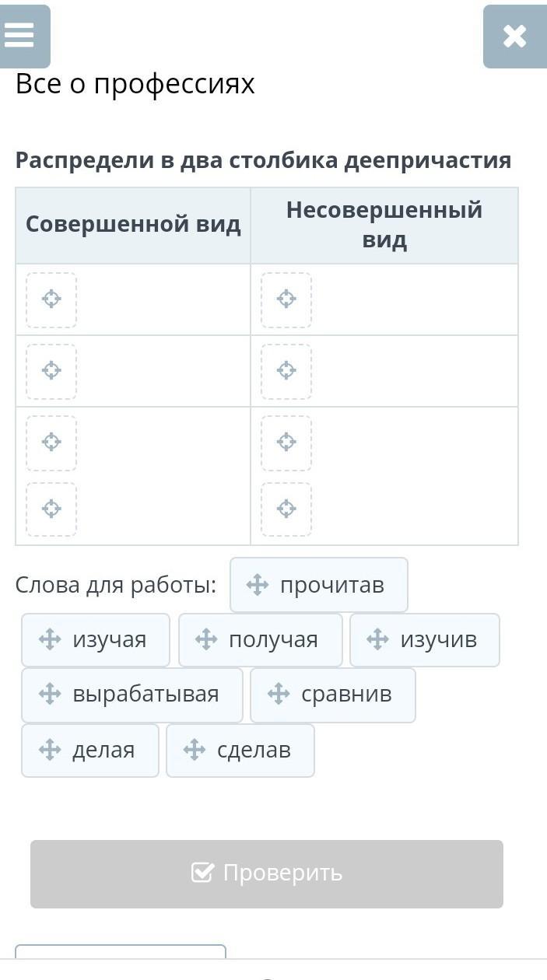Viewport: 547px width, 980px height.
Task: Select the word chip вырабатывая
Action: pyautogui.click(x=132, y=695)
